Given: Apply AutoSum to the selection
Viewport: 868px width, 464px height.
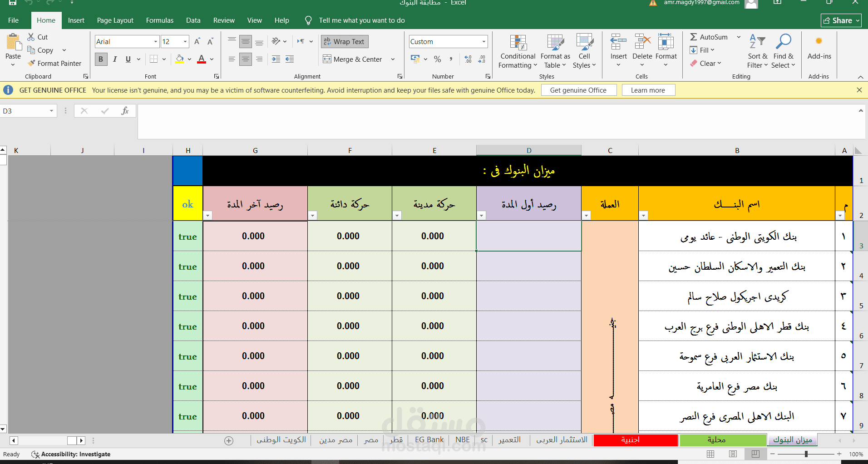Looking at the screenshot, I should [710, 37].
